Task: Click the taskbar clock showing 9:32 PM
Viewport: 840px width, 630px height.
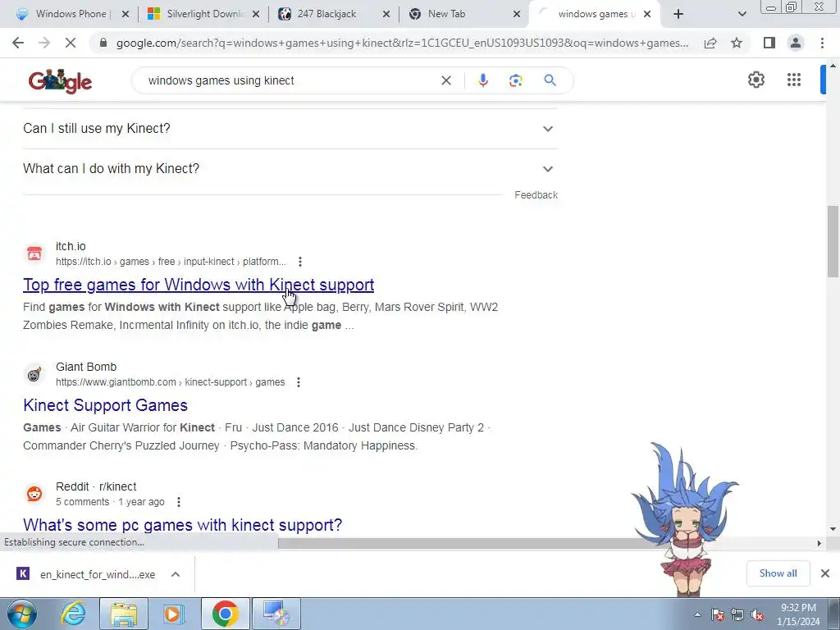Action: coord(798,614)
